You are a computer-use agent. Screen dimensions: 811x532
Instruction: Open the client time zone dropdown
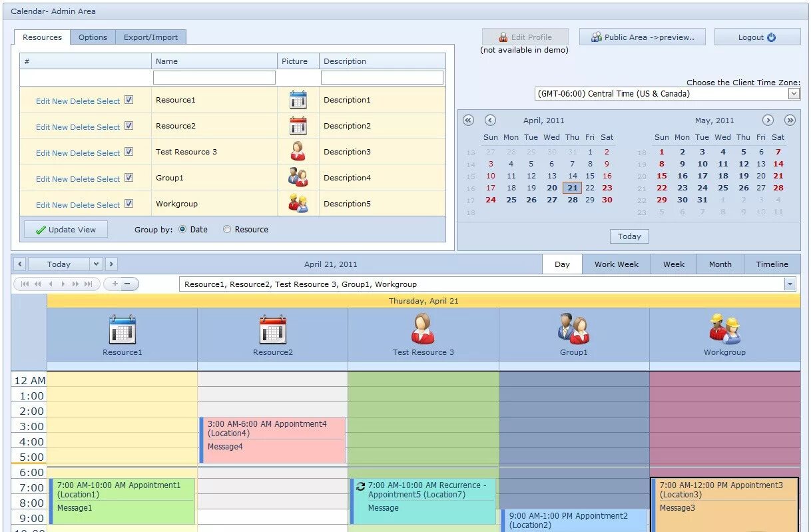click(794, 94)
